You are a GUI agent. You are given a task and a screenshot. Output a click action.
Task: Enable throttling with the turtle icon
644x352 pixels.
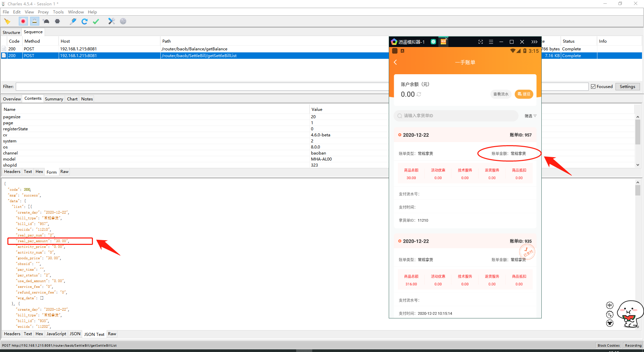click(46, 21)
